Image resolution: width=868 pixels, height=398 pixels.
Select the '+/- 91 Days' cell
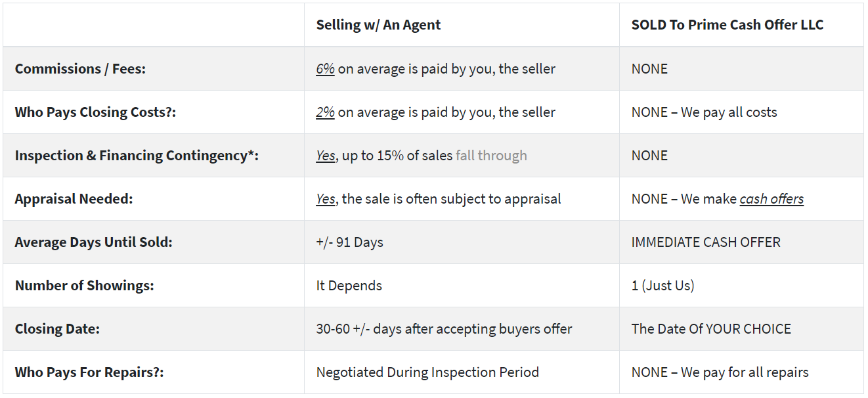349,242
